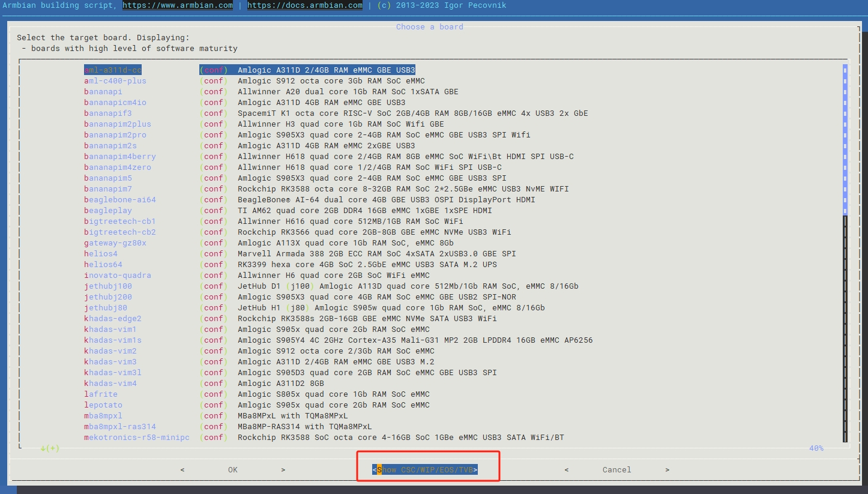Open the docs.armbian.com link

coord(304,5)
